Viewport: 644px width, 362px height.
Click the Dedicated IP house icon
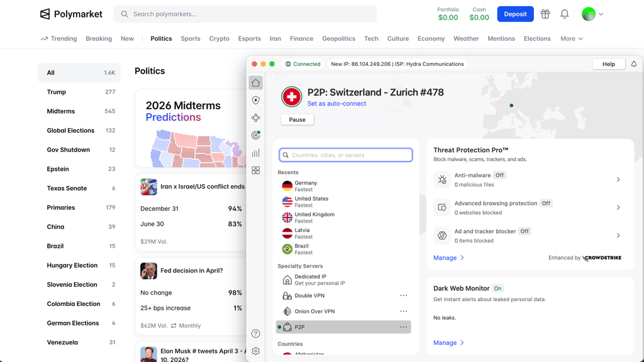287,280
